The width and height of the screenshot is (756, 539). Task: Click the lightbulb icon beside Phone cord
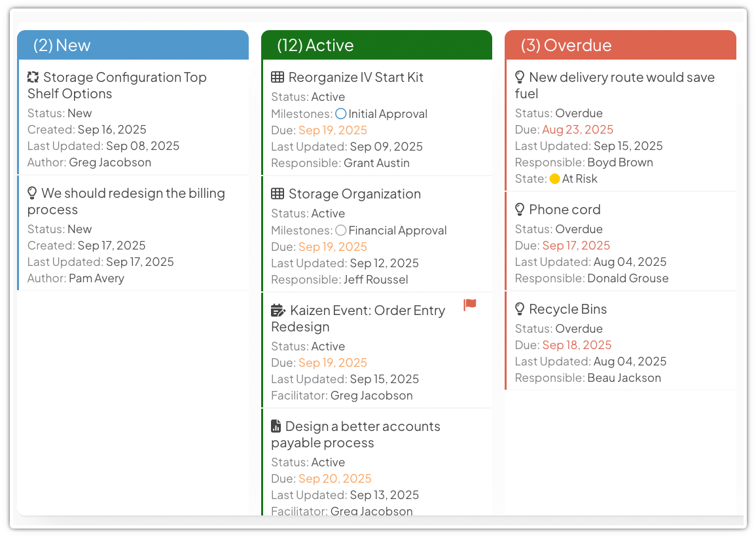pos(520,210)
